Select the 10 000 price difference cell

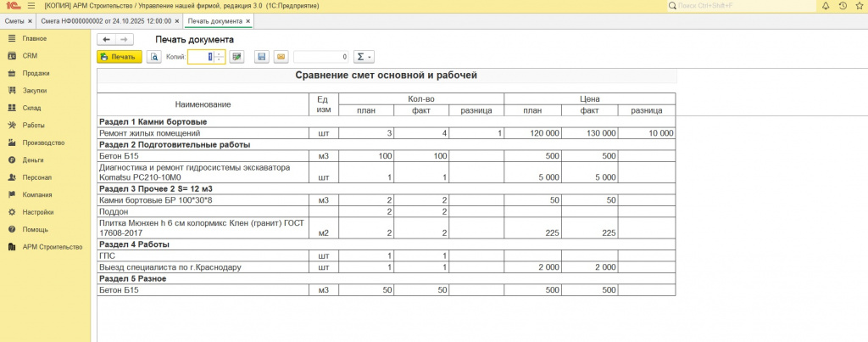click(647, 133)
